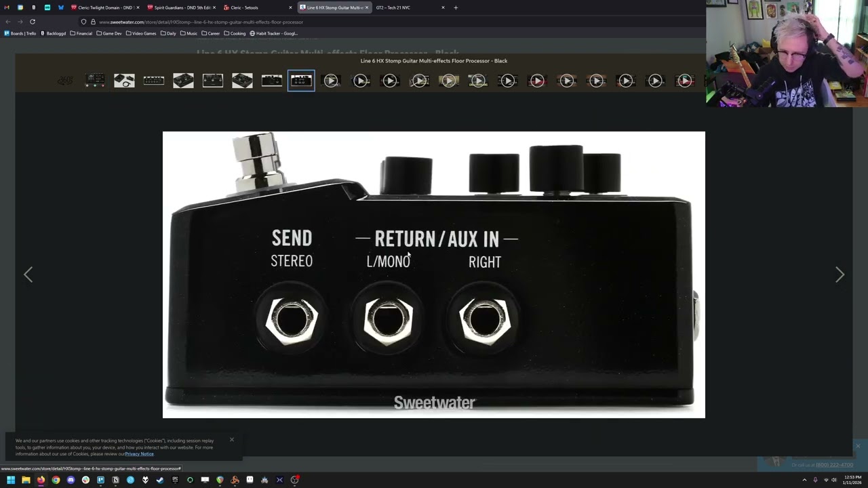Select the last video thumbnail in strip

684,81
